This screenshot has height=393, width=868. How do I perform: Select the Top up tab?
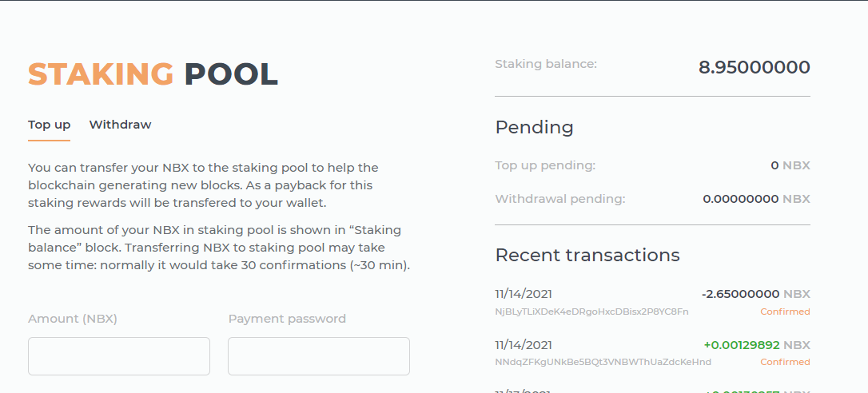50,125
